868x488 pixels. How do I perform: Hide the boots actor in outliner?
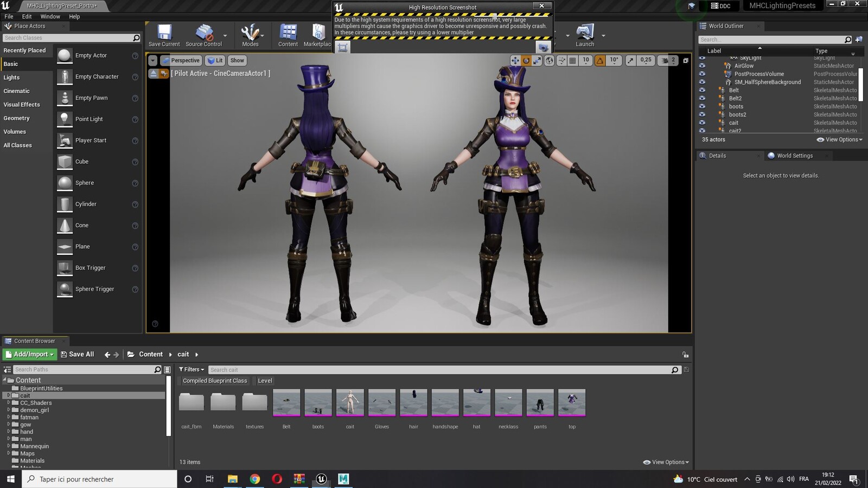tap(702, 106)
